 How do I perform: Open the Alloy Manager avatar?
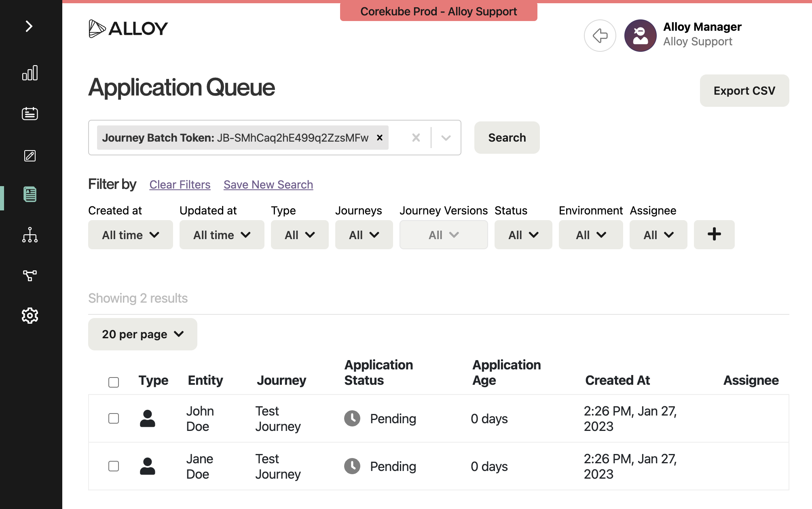click(641, 36)
